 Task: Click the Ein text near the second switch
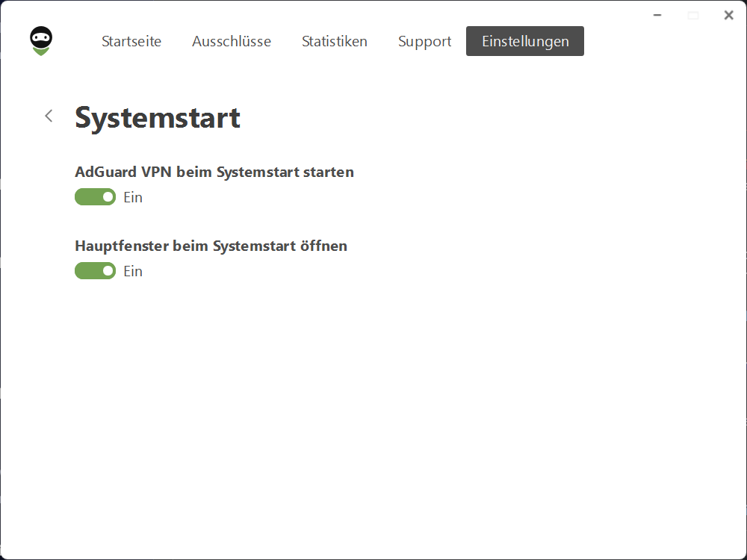tap(133, 270)
